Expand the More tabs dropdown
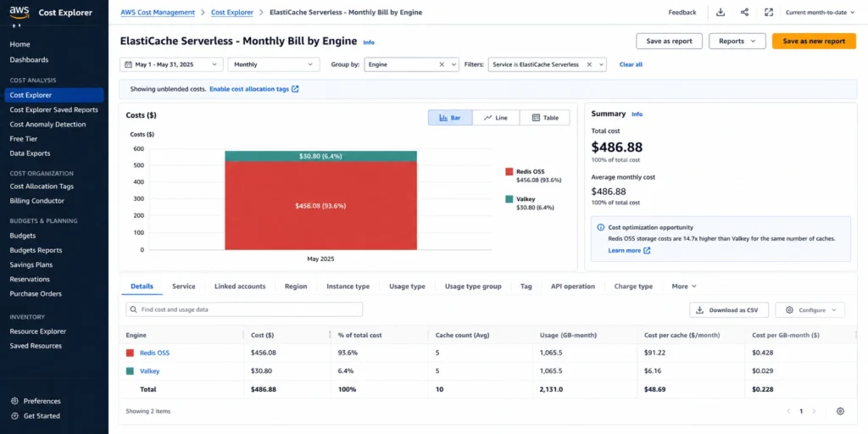The image size is (868, 434). [x=684, y=287]
